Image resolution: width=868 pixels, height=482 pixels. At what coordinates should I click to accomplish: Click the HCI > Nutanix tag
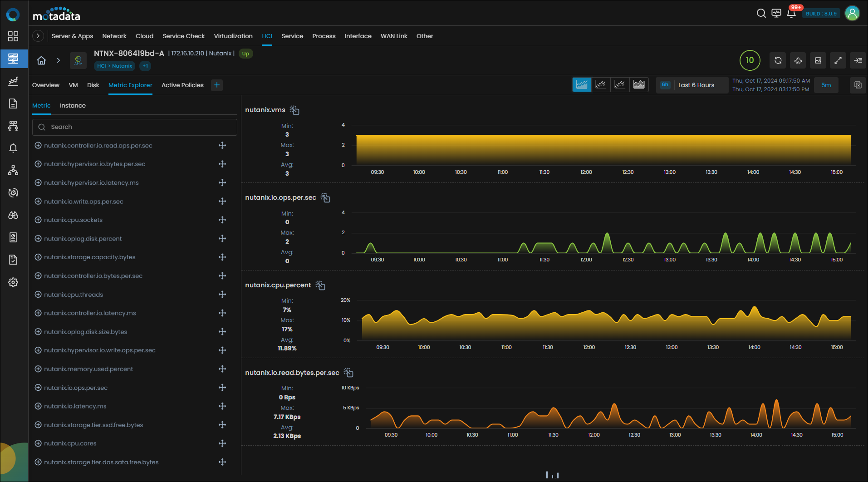115,66
